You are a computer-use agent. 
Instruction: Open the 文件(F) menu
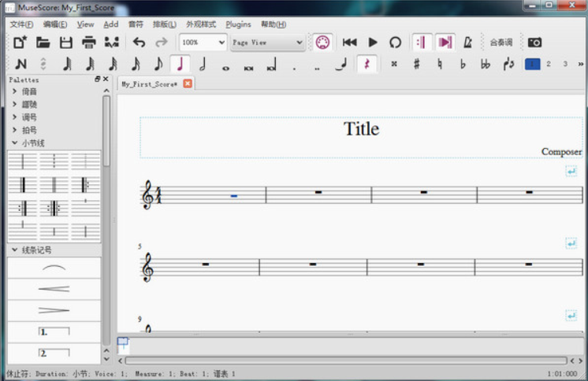(22, 24)
